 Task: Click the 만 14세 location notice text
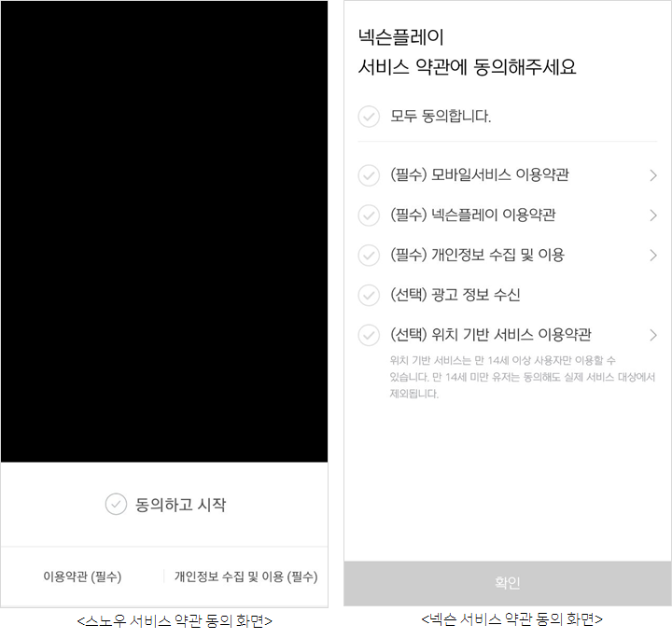click(x=522, y=377)
